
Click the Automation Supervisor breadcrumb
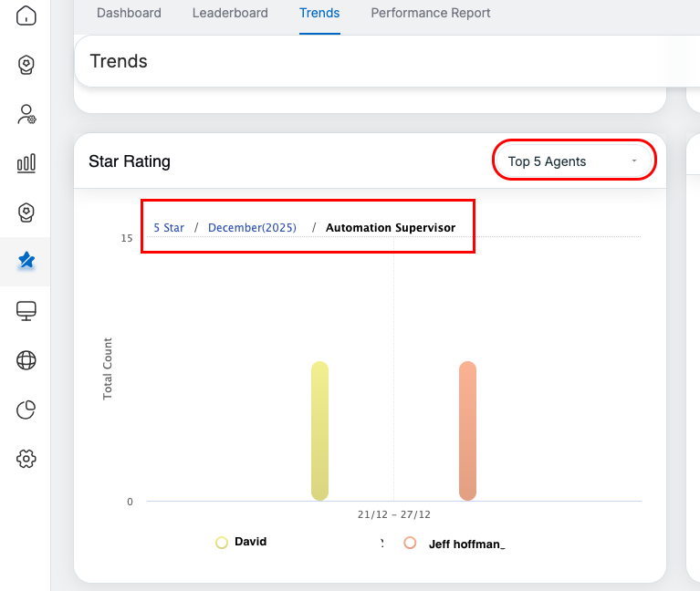[x=391, y=228]
